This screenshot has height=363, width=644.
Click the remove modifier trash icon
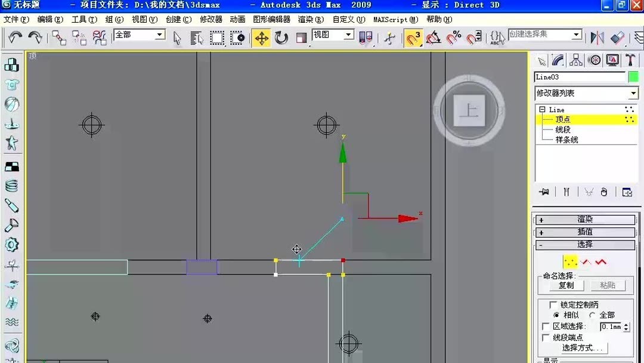[x=604, y=192]
